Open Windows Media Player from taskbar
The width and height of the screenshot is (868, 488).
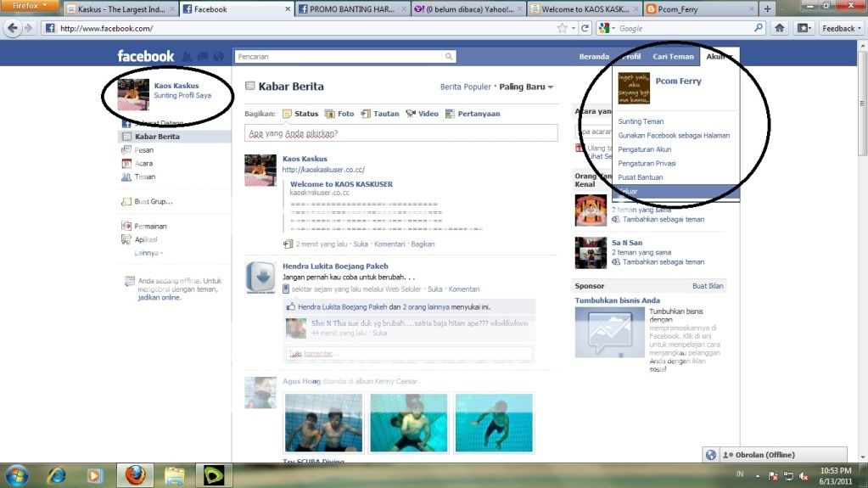tap(94, 476)
